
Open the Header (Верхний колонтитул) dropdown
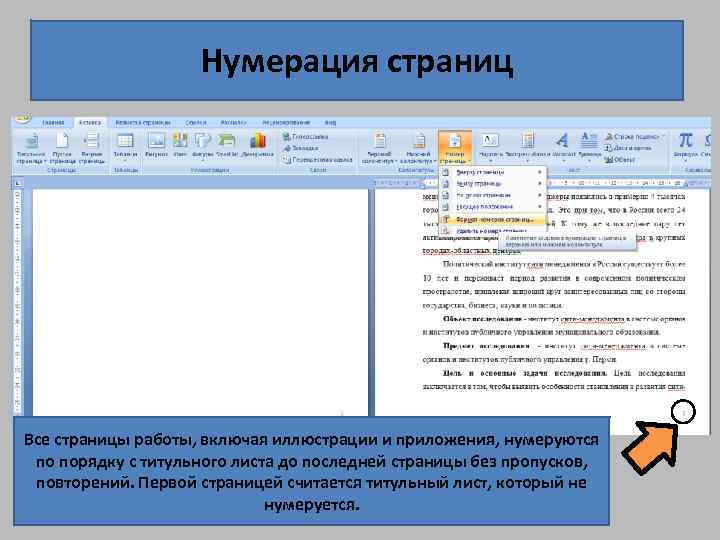[379, 148]
